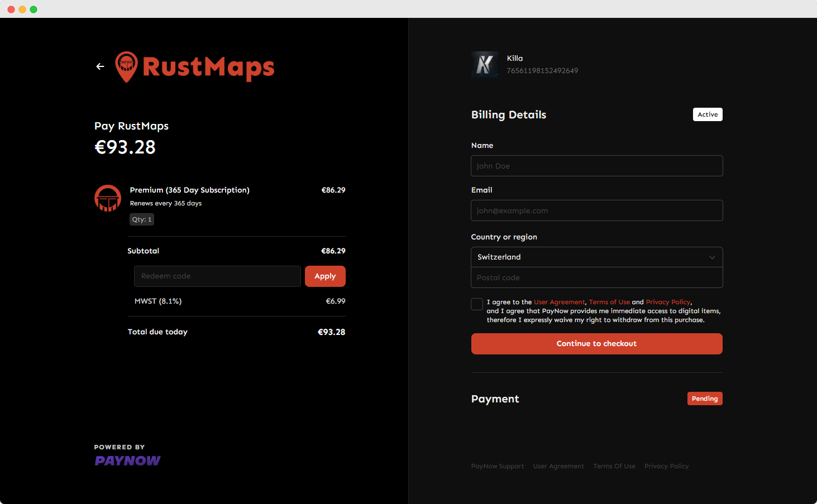This screenshot has width=817, height=504.
Task: Open the Terms of Use link in the consent text
Action: click(609, 302)
